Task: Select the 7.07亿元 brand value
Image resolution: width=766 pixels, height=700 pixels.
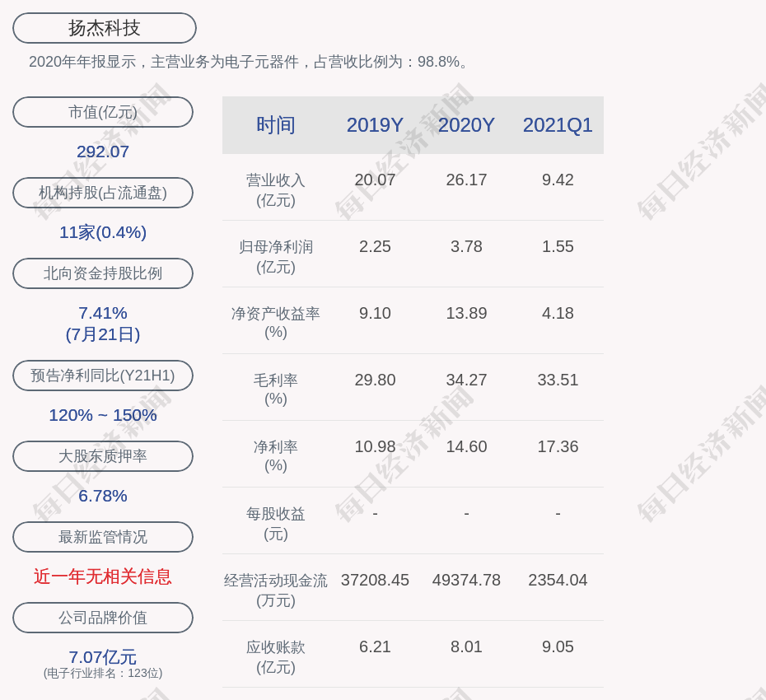Action: pyautogui.click(x=103, y=656)
